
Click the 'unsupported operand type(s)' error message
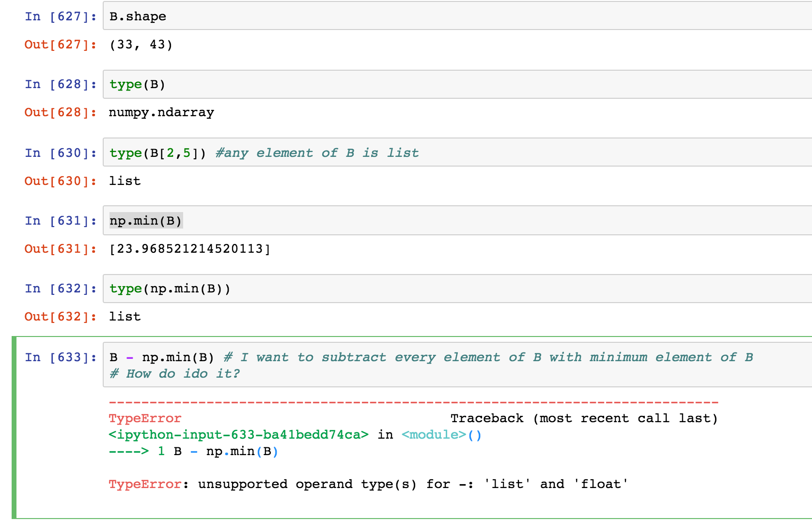pos(413,484)
